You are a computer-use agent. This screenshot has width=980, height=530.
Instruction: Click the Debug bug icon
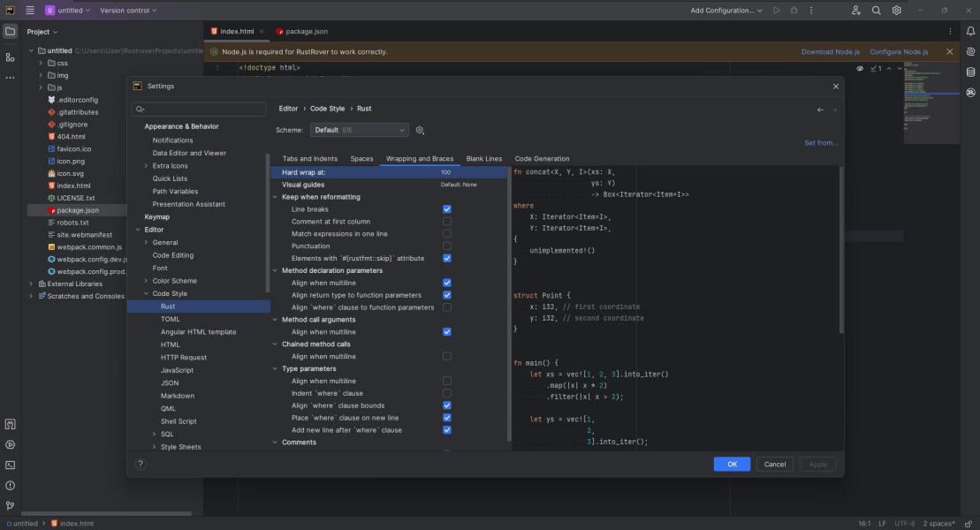794,11
